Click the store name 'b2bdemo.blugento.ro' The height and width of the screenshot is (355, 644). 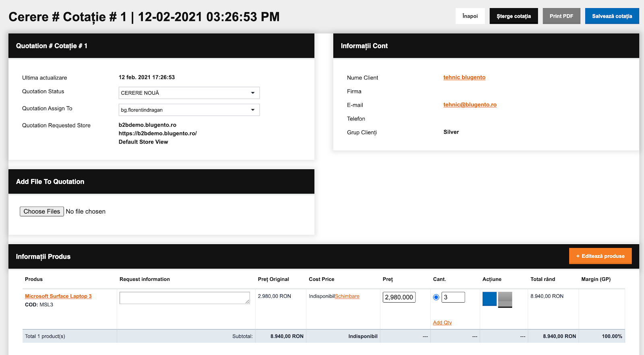click(147, 125)
